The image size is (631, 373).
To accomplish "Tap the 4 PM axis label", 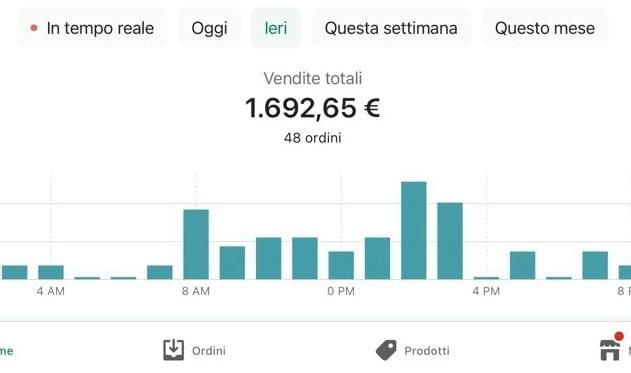I will pos(486,291).
